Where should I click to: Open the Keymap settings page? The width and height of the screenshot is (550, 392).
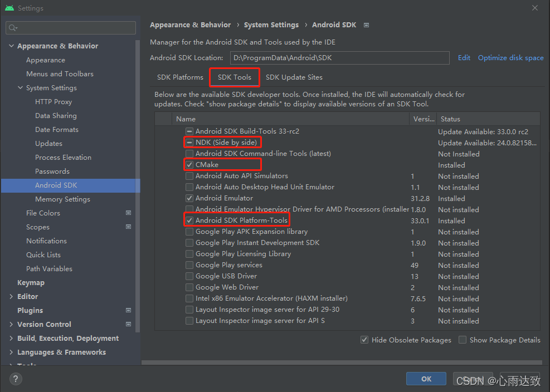click(x=31, y=283)
